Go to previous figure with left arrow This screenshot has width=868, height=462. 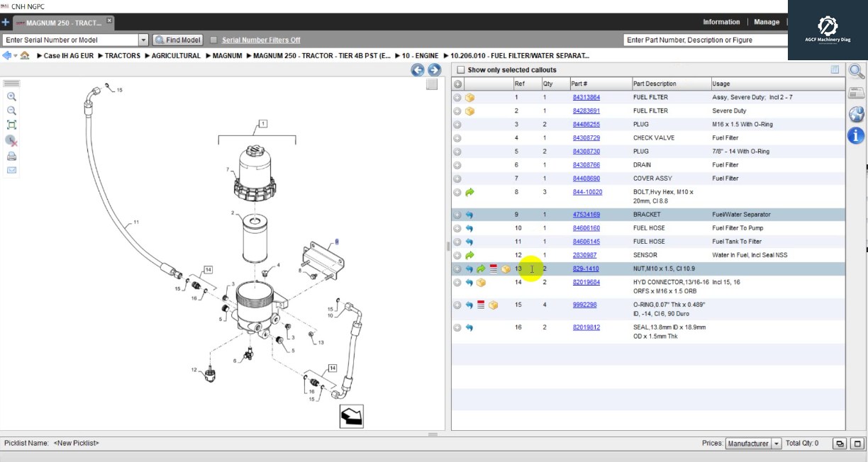pyautogui.click(x=418, y=69)
